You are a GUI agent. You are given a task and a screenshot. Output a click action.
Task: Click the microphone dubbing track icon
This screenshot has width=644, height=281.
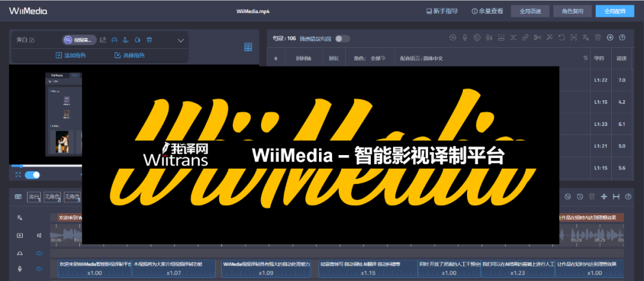point(19,268)
